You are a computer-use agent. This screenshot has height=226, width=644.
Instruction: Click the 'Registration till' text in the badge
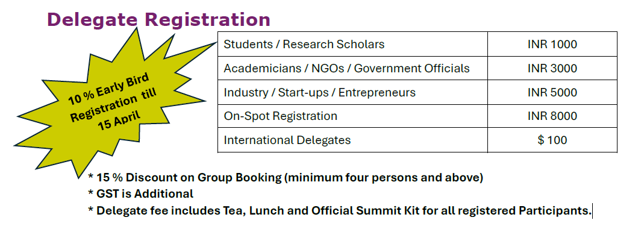tap(114, 105)
